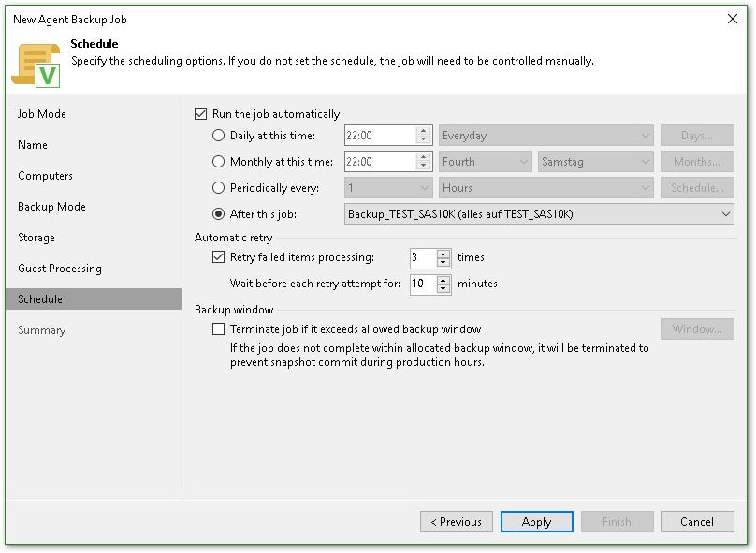Go to the Job Mode step
The image size is (756, 553).
click(42, 114)
